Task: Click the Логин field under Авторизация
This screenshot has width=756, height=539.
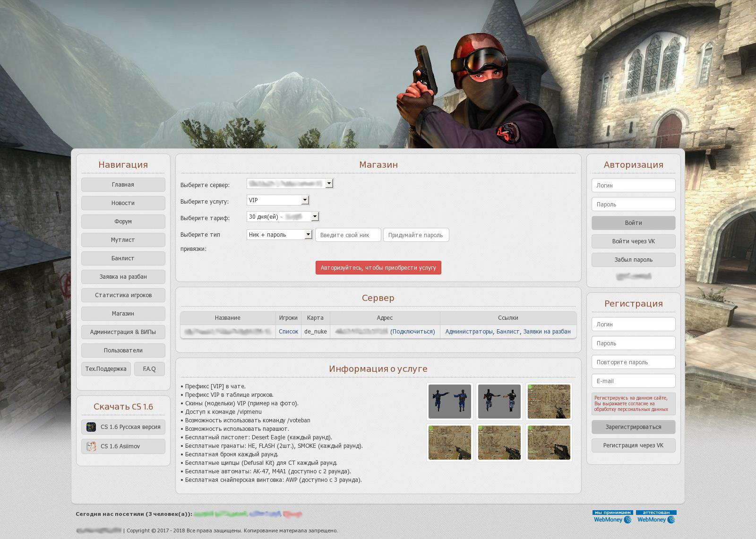Action: tap(633, 186)
